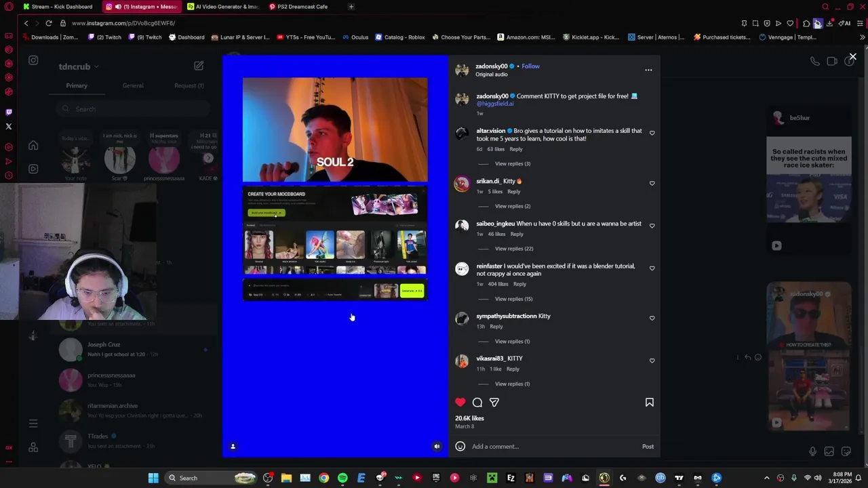Screen dimensions: 868x488
Task: Open the browser downloads icon
Action: 829,23
